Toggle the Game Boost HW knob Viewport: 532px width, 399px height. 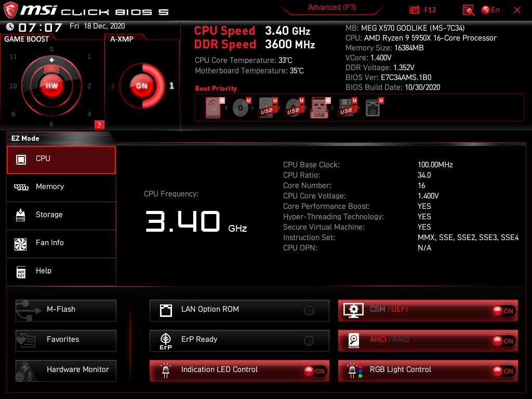click(x=51, y=86)
